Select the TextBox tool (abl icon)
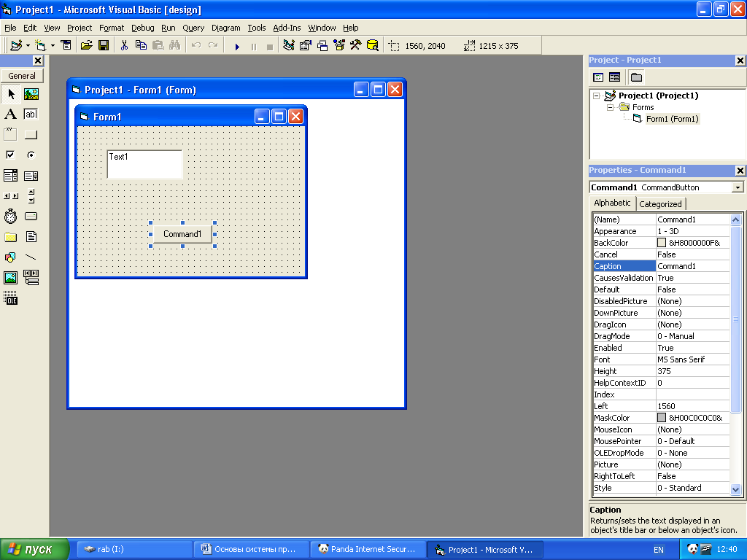Viewport: 747px width, 560px height. (x=31, y=114)
